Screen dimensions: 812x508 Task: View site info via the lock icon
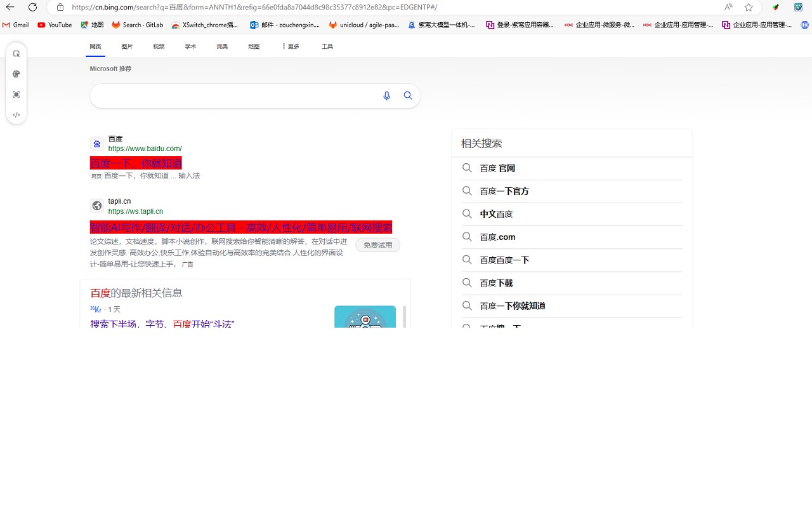[60, 7]
